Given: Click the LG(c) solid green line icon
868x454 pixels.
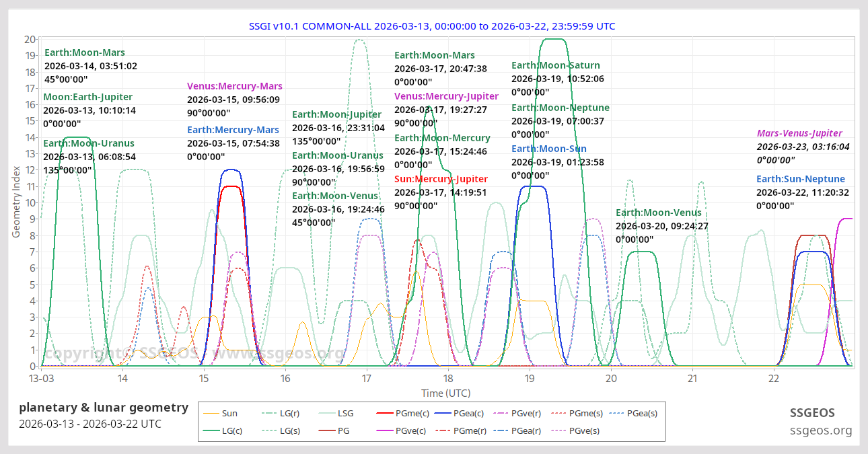Looking at the screenshot, I should 210,430.
